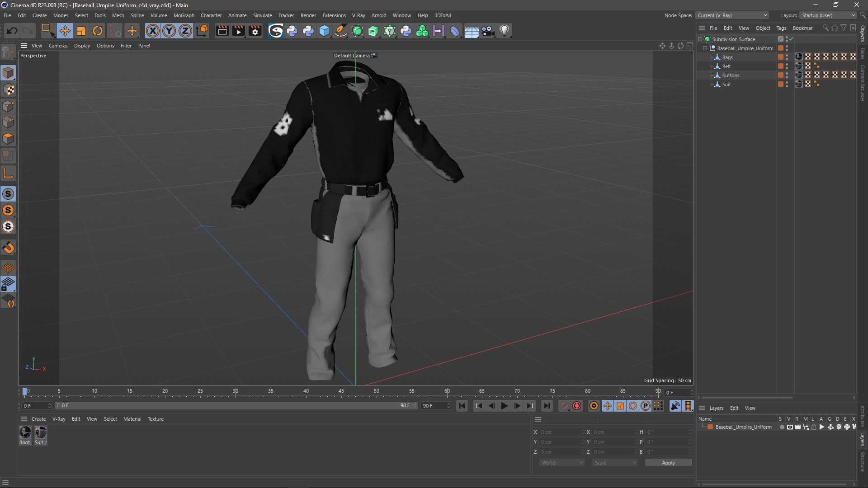Viewport: 868px width, 488px height.
Task: Switch to Texture mode in left toolbar
Action: [x=8, y=89]
